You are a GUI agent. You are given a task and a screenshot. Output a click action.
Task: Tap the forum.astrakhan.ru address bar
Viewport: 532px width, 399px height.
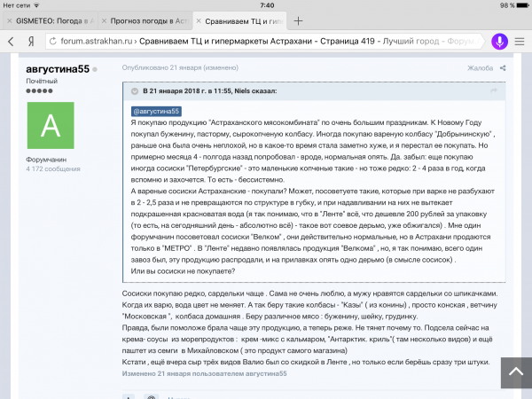263,42
